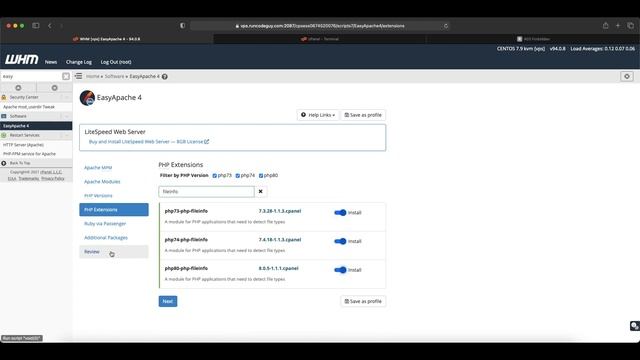Viewport: 640px width, 360px height.
Task: Click the privacy shield icon in Safari toolbar
Action: pos(182,26)
